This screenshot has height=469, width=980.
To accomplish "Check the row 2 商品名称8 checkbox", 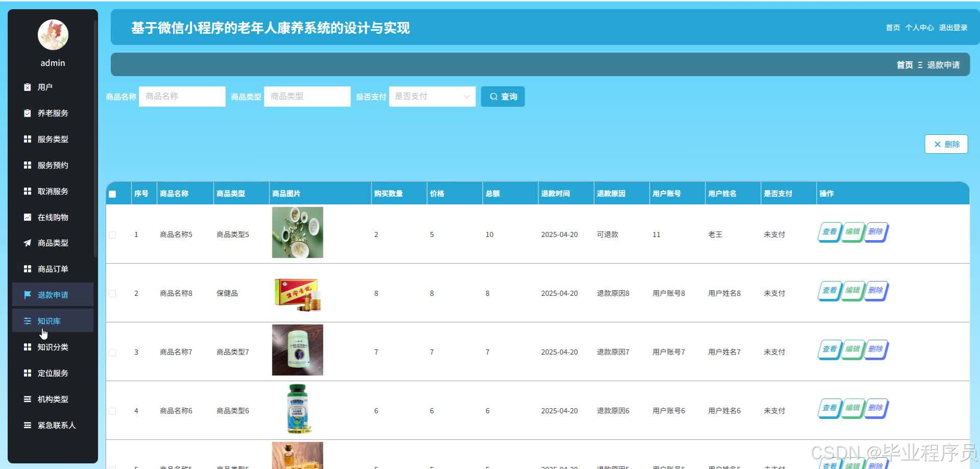I will pos(112,294).
